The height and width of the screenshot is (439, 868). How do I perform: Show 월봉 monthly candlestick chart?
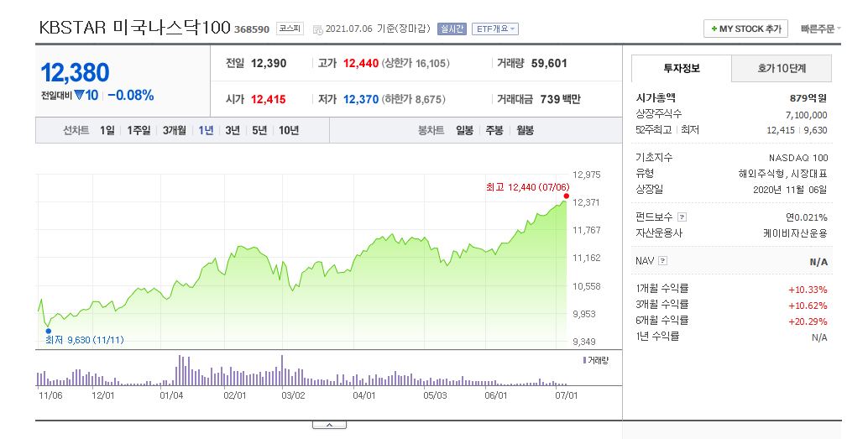point(525,131)
